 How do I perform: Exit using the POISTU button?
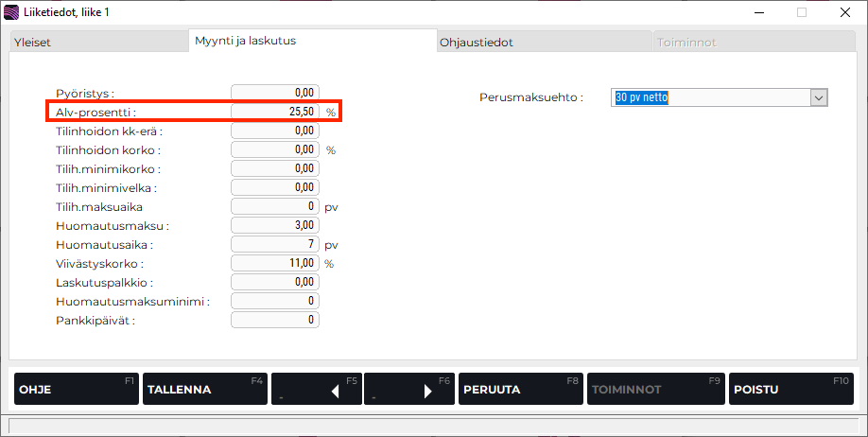point(791,389)
